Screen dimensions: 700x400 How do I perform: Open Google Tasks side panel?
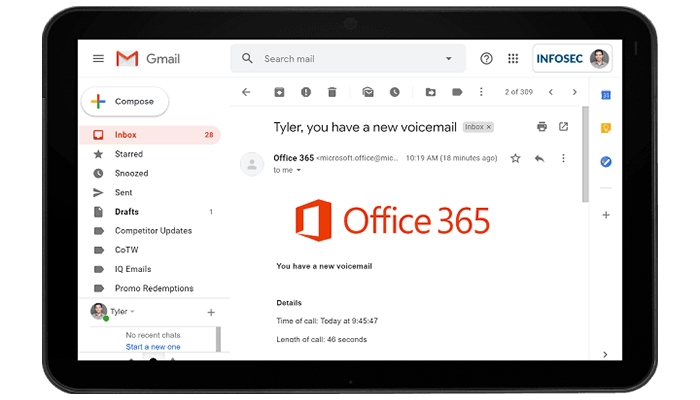[606, 162]
